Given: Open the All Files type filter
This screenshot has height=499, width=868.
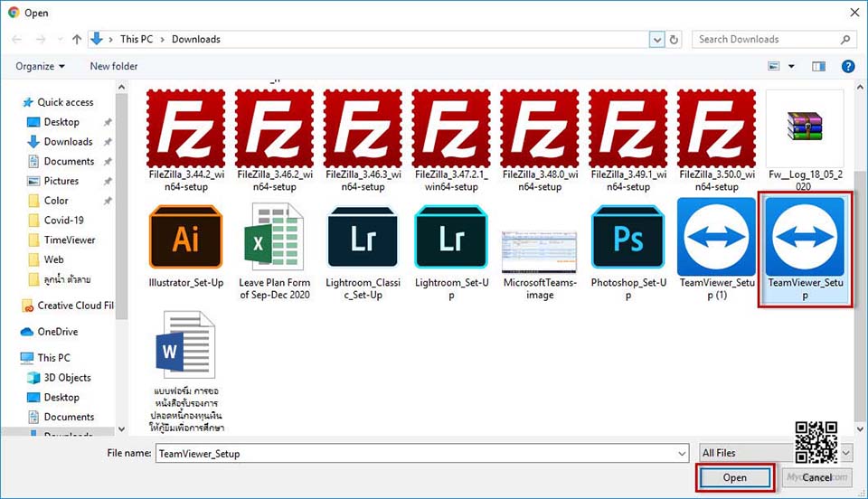Looking at the screenshot, I should pyautogui.click(x=775, y=453).
